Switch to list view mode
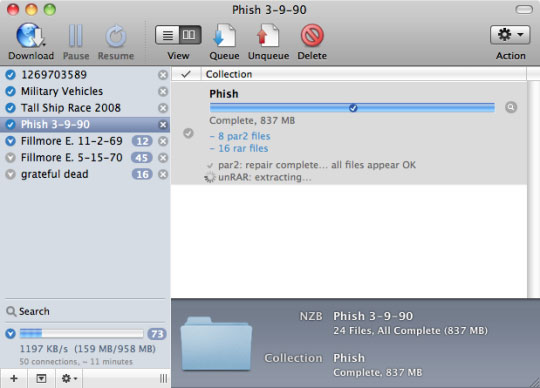Image resolution: width=540 pixels, height=388 pixels. 167,35
